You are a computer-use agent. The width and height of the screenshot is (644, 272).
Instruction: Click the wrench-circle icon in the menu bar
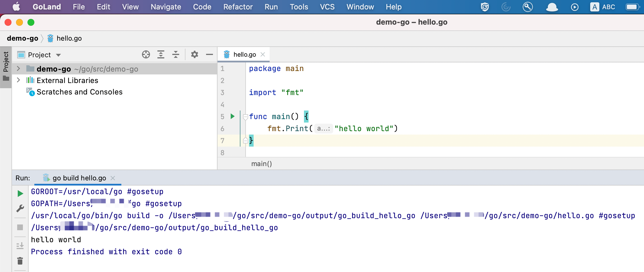coord(528,7)
